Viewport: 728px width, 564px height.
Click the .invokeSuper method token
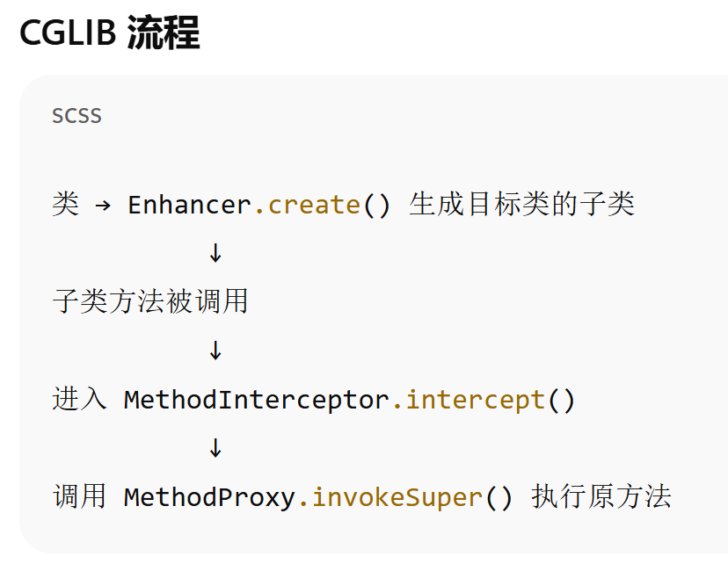point(390,498)
